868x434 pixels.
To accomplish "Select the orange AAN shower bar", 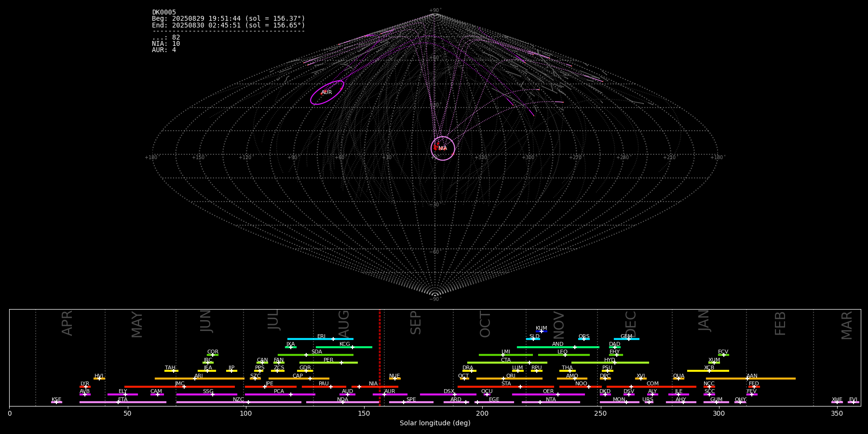I will 751,379.
